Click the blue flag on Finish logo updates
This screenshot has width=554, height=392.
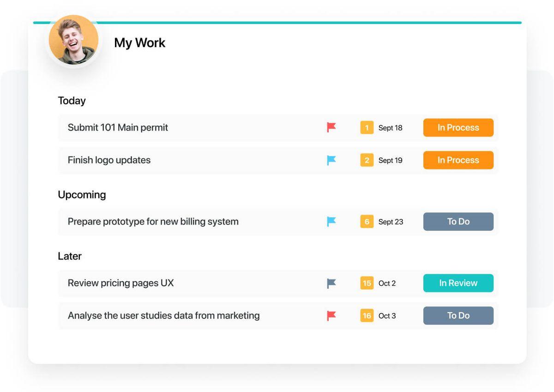click(x=331, y=160)
